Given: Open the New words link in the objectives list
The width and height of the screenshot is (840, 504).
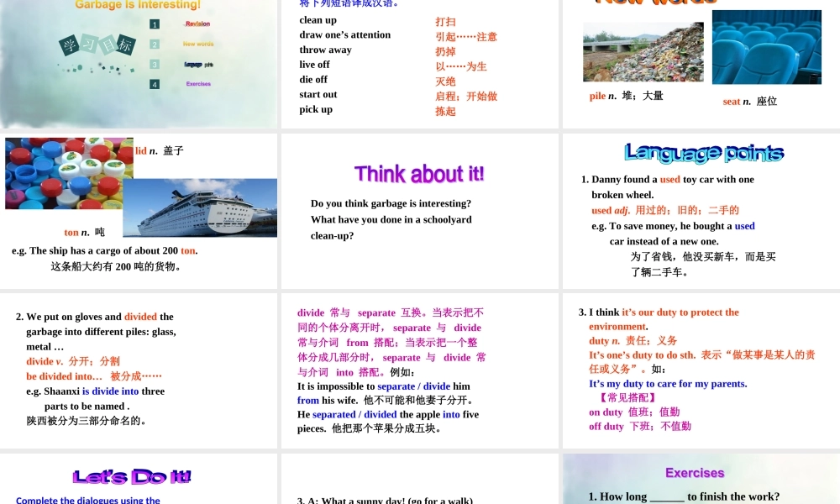Looking at the screenshot, I should [x=198, y=44].
